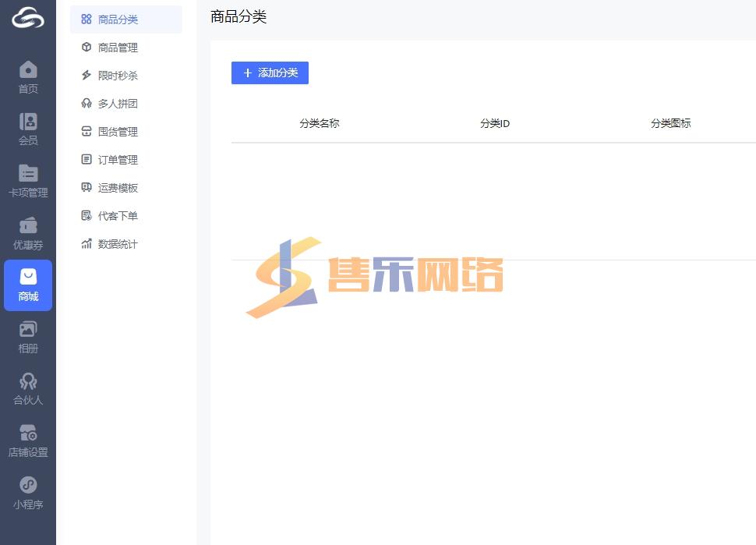756x545 pixels.
Task: Go to 商品管理 menu item
Action: point(125,48)
